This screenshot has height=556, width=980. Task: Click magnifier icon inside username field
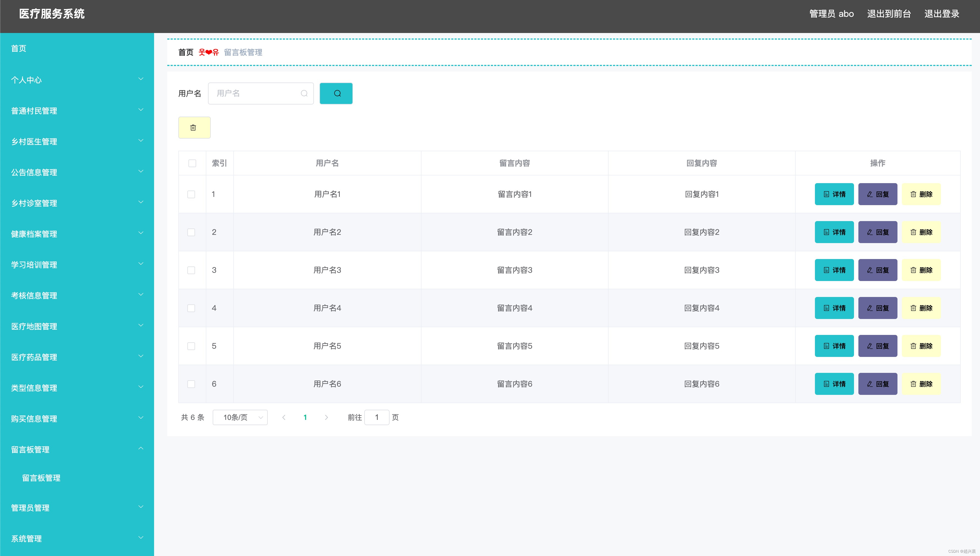304,93
